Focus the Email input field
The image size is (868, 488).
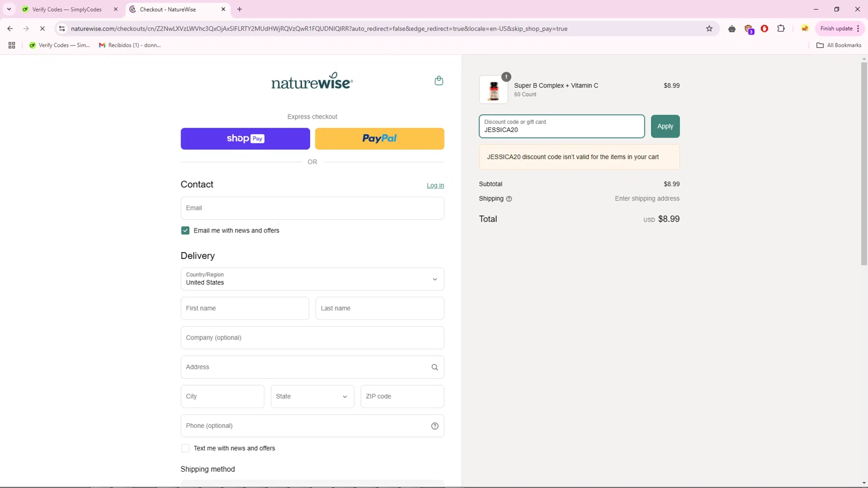tap(312, 208)
